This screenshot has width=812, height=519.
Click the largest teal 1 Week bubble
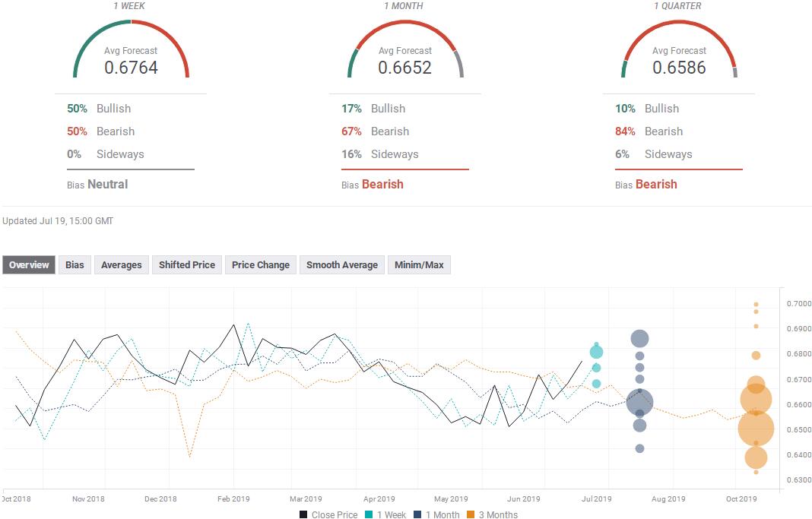[x=596, y=352]
